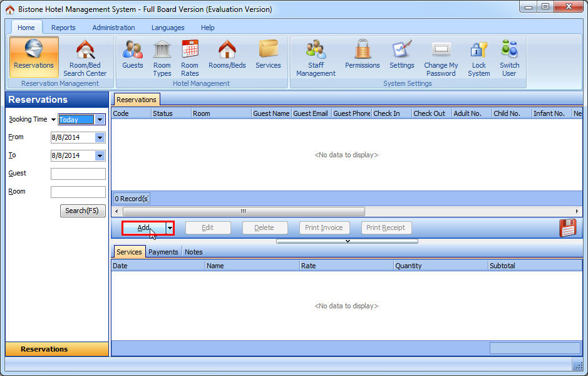Click the Search(F5) button
588x376 pixels.
tap(82, 211)
